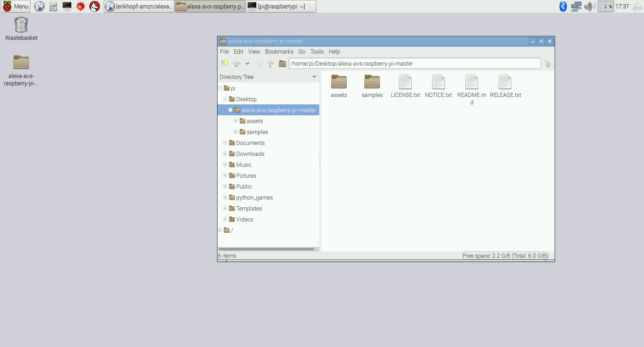Select the Wastebasket desktop icon
The image size is (644, 347).
[x=21, y=29]
